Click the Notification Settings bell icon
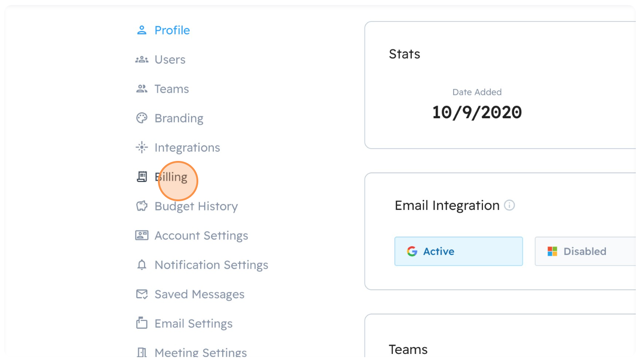Screen dimensions: 639x364 [142, 265]
